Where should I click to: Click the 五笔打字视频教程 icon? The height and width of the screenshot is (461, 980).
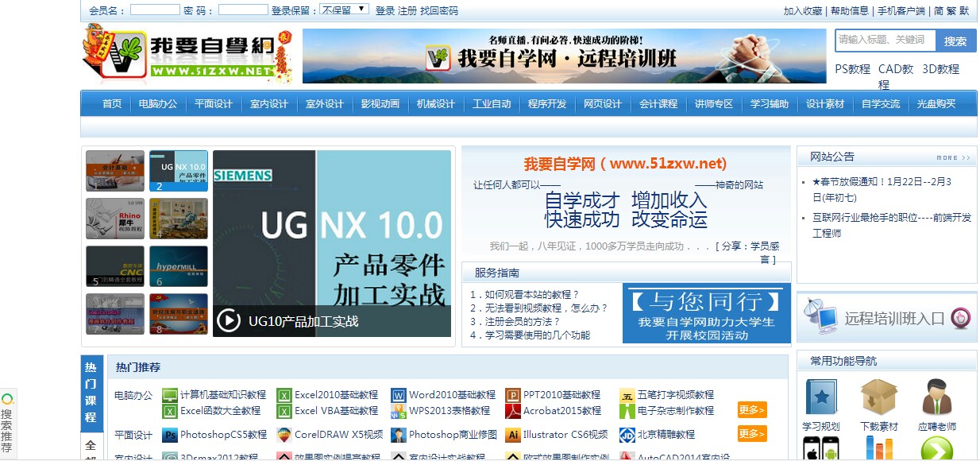tap(627, 395)
